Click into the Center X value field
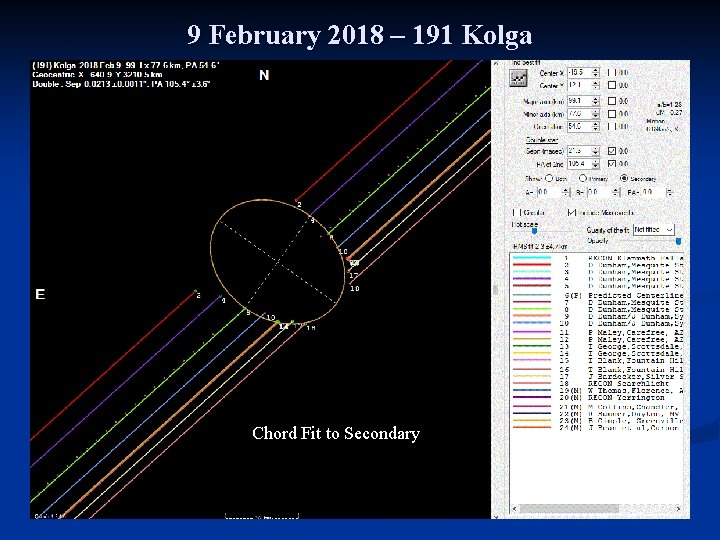The width and height of the screenshot is (720, 540). point(579,73)
